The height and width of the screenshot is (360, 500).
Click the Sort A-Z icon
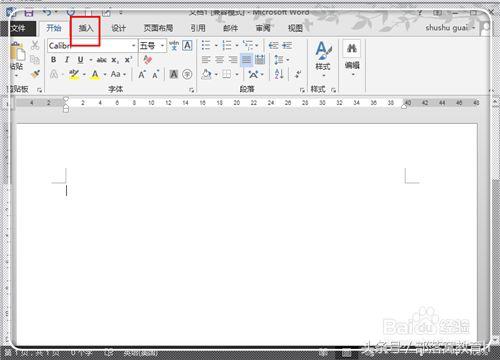click(x=279, y=74)
